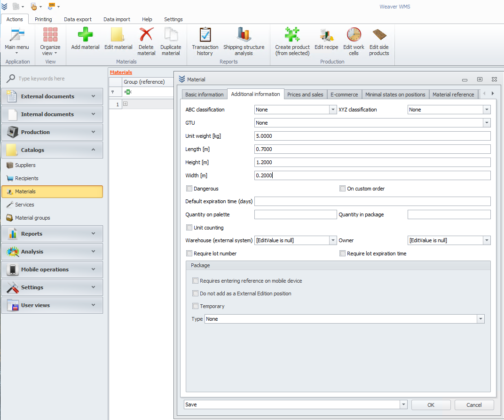504x420 pixels.
Task: Collapse the Catalogs sidebar group
Action: pyautogui.click(x=52, y=150)
